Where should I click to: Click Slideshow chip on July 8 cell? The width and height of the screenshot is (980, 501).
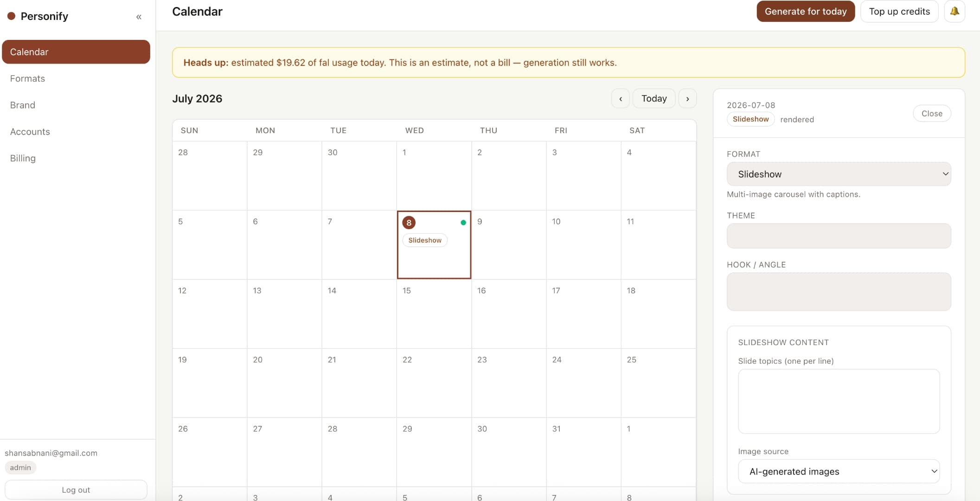(425, 240)
